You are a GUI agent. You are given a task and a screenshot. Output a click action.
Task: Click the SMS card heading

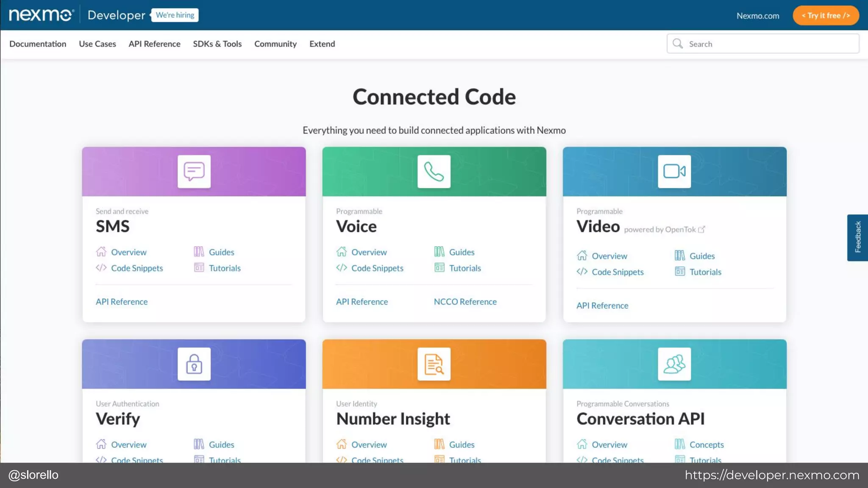coord(113,226)
